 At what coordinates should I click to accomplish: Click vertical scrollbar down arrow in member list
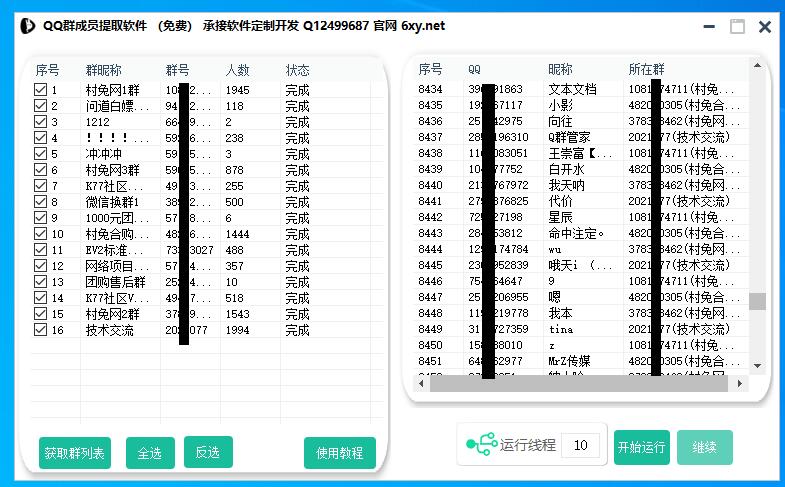click(x=757, y=366)
